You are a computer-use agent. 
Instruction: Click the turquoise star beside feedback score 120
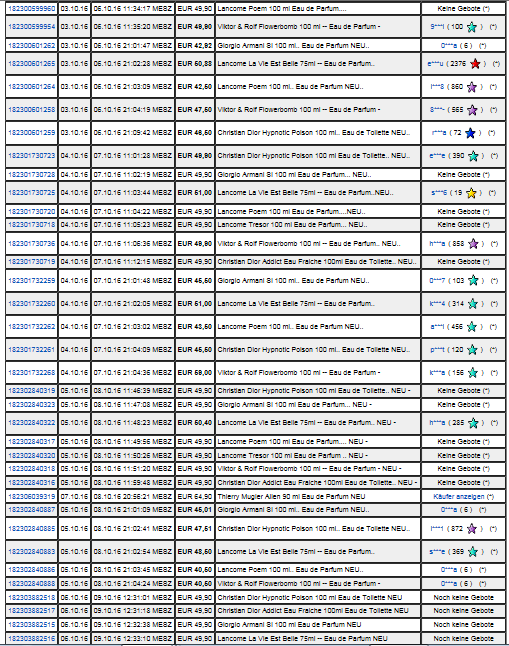[472, 350]
